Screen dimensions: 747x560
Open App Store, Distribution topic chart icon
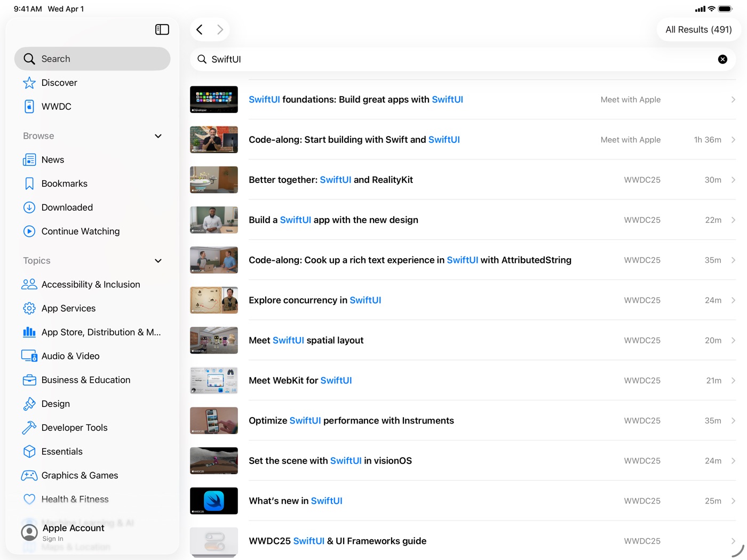29,332
